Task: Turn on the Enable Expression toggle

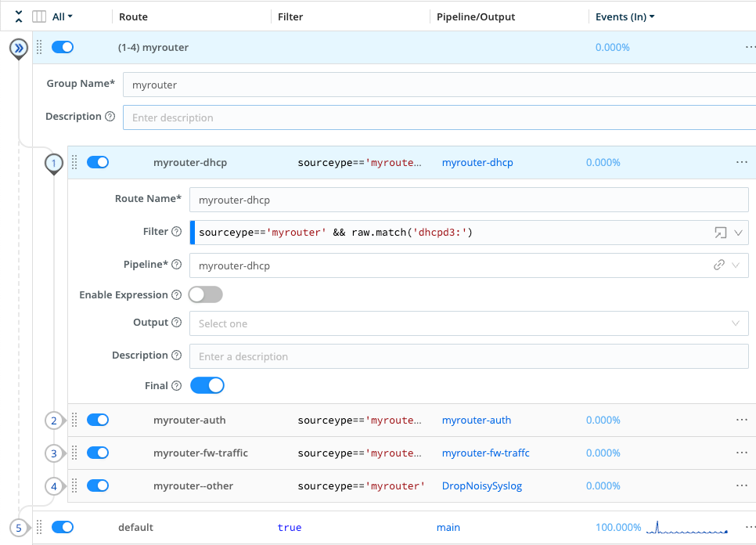Action: point(206,294)
